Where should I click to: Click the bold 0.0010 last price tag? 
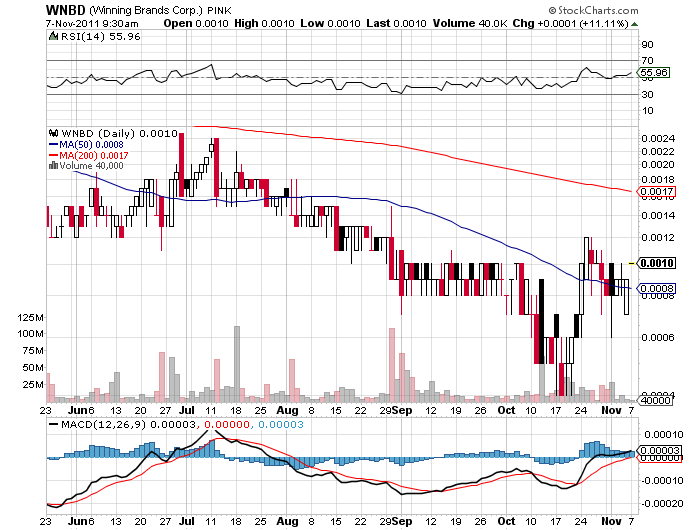pos(656,263)
